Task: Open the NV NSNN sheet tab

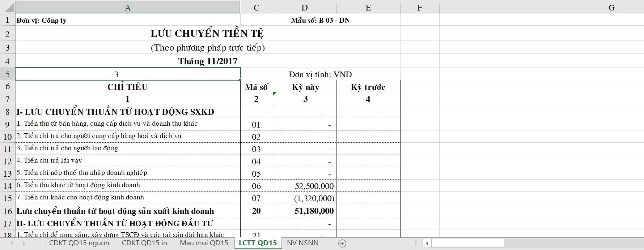Action: point(302,243)
